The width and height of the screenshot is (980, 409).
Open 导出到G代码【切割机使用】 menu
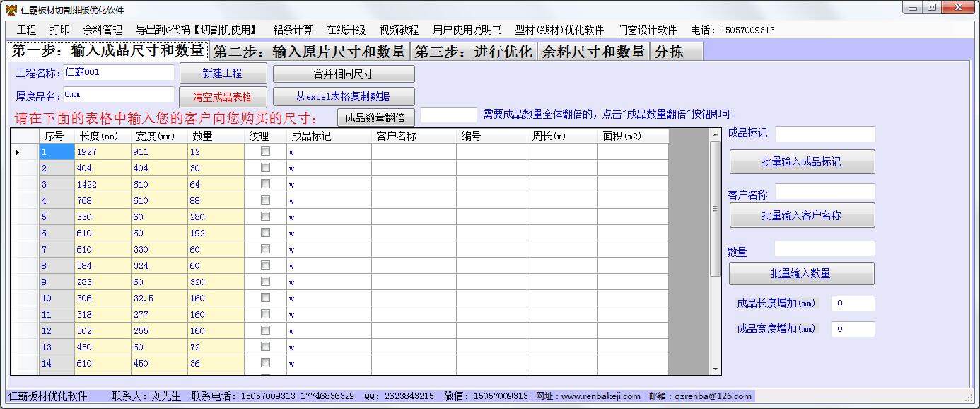pos(197,30)
